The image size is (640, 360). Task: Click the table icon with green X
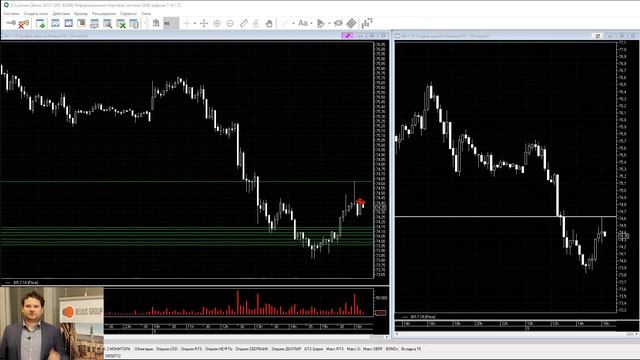click(121, 24)
